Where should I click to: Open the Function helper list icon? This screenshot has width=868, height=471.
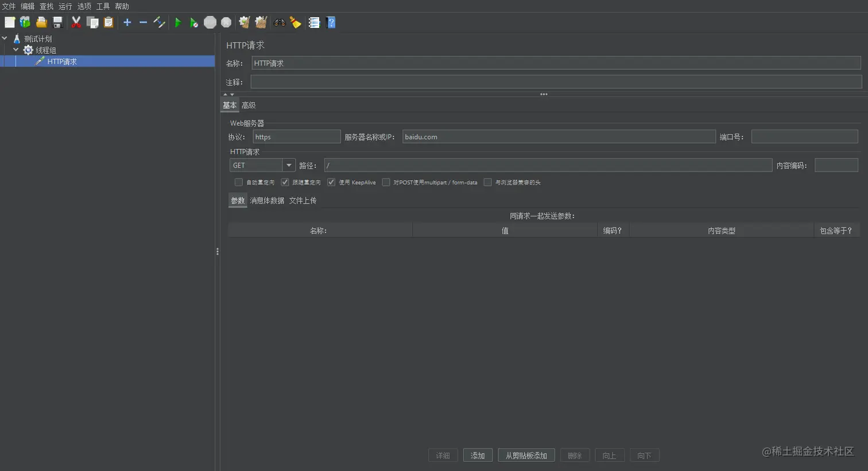point(314,22)
